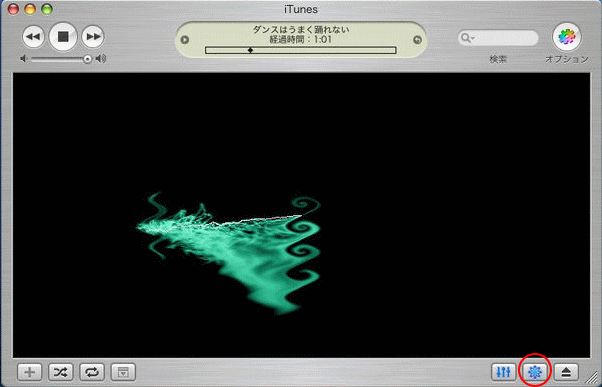Show or hide artwork panel
The width and height of the screenshot is (602, 387).
pos(123,372)
